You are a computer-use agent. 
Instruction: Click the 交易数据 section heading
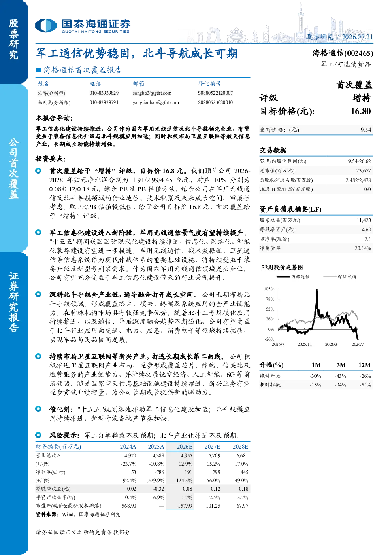(273, 150)
